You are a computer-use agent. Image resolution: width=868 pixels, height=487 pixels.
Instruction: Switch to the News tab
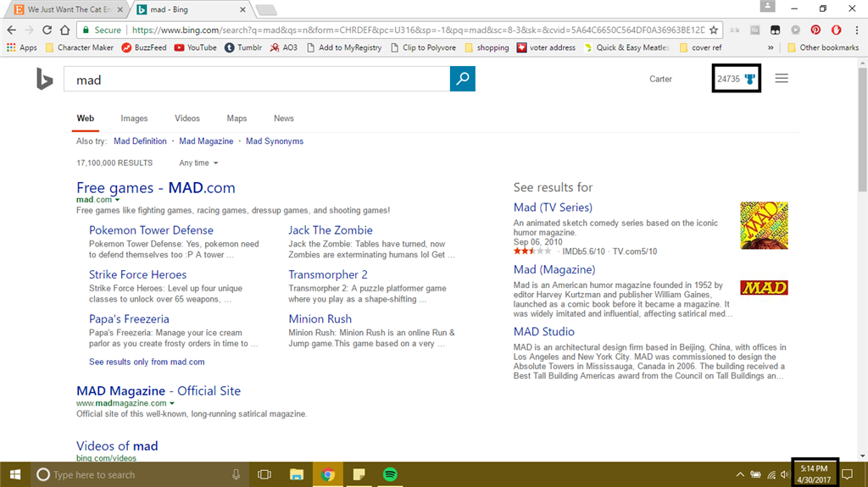pyautogui.click(x=283, y=119)
